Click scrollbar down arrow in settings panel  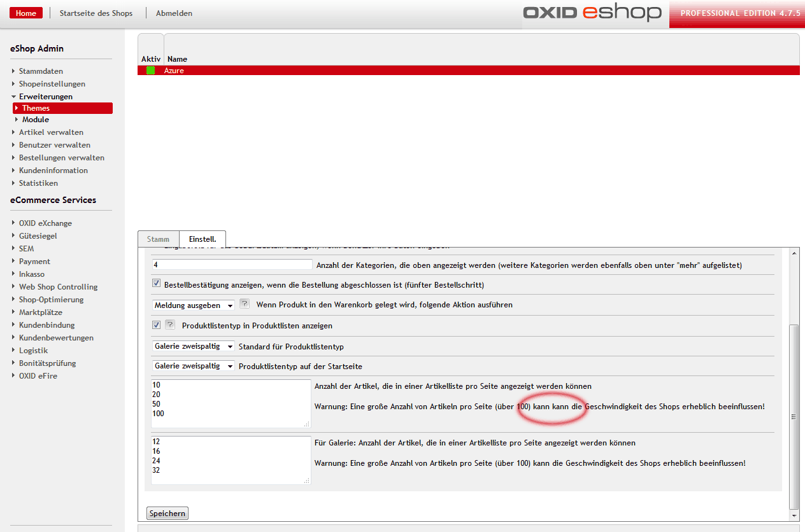tap(793, 514)
